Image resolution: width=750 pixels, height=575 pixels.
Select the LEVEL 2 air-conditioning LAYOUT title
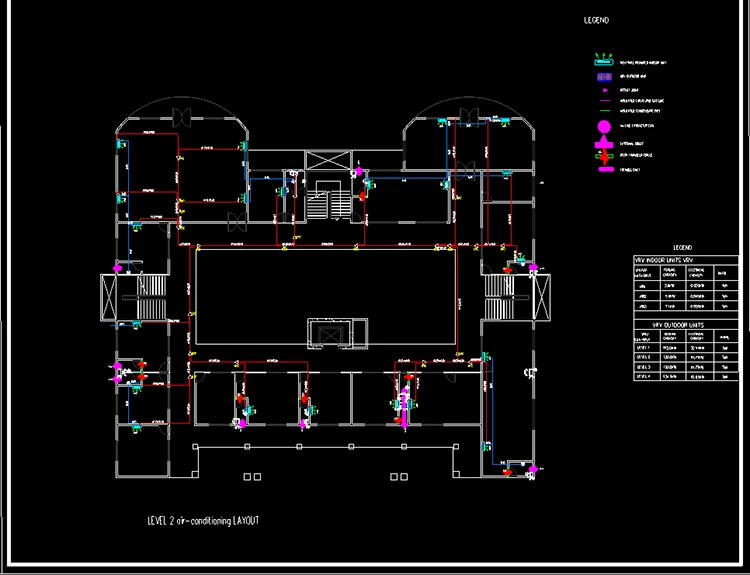203,521
